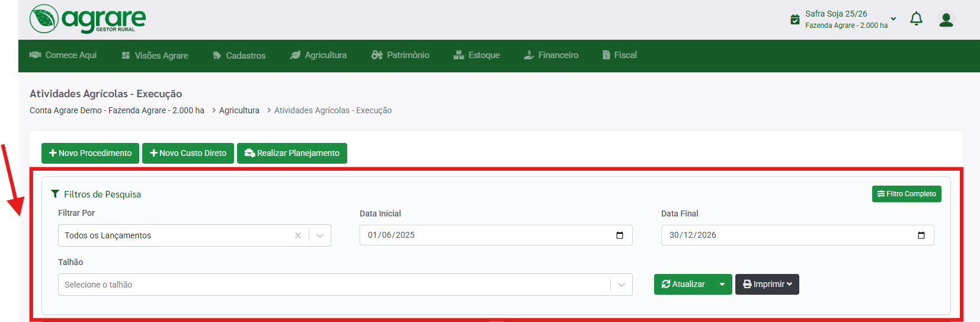Screen dimensions: 980x322
Task: Click the tags icon beside Cadastros
Action: coord(217,56)
